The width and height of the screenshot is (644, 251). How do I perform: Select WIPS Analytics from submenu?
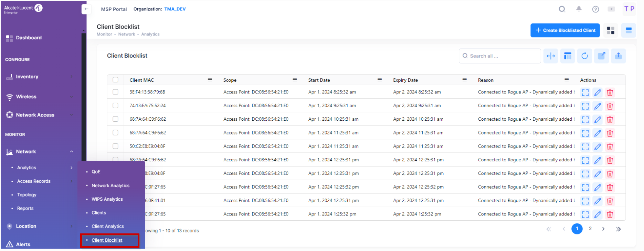coord(107,199)
